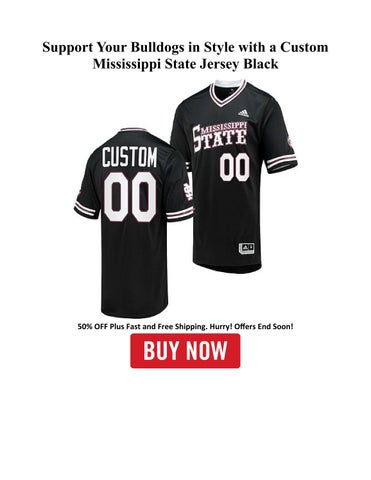Click the large 00 number on the back jersey
This screenshot has width=371, height=480.
point(130,197)
